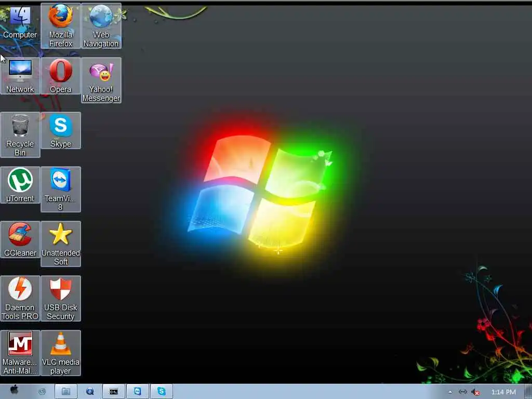Open the Web Navigation shortcut
532x399 pixels.
tap(101, 26)
